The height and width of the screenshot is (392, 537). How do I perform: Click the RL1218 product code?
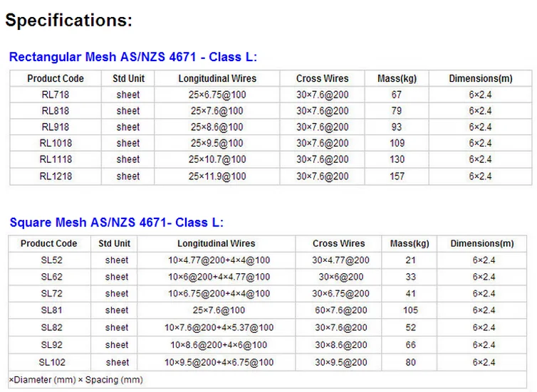tap(56, 176)
